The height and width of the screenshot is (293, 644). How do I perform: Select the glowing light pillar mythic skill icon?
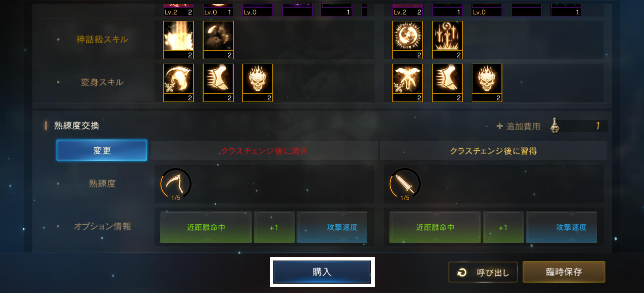point(178,40)
